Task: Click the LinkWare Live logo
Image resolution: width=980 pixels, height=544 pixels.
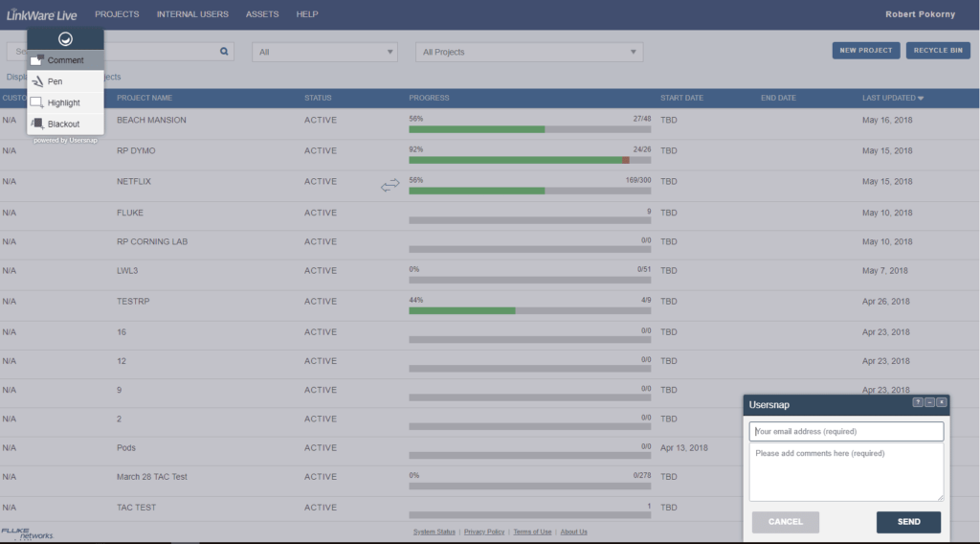Action: [41, 14]
